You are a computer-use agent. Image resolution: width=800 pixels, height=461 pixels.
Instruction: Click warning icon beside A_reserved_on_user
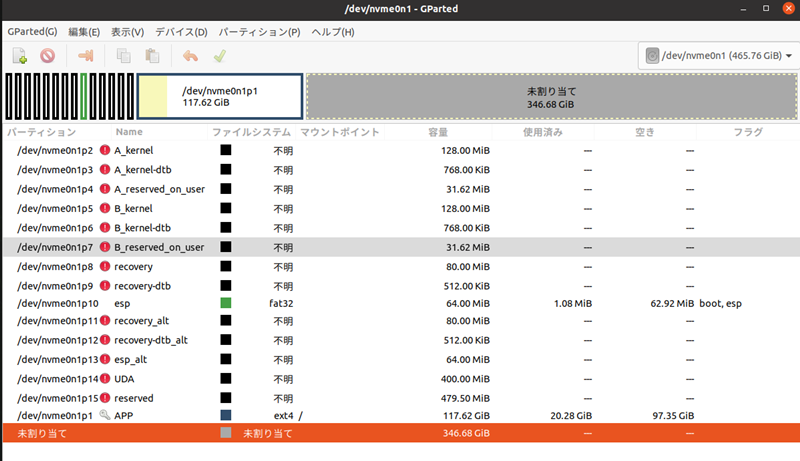[x=105, y=189]
